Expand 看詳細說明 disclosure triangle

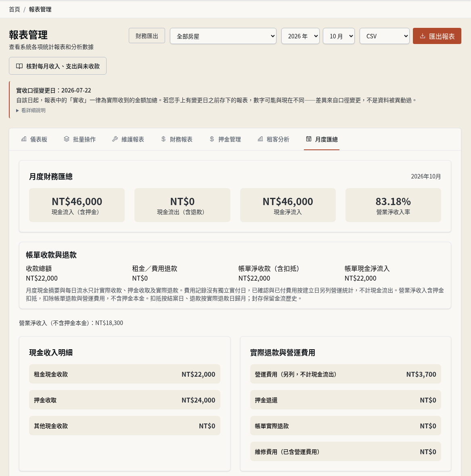point(17,111)
